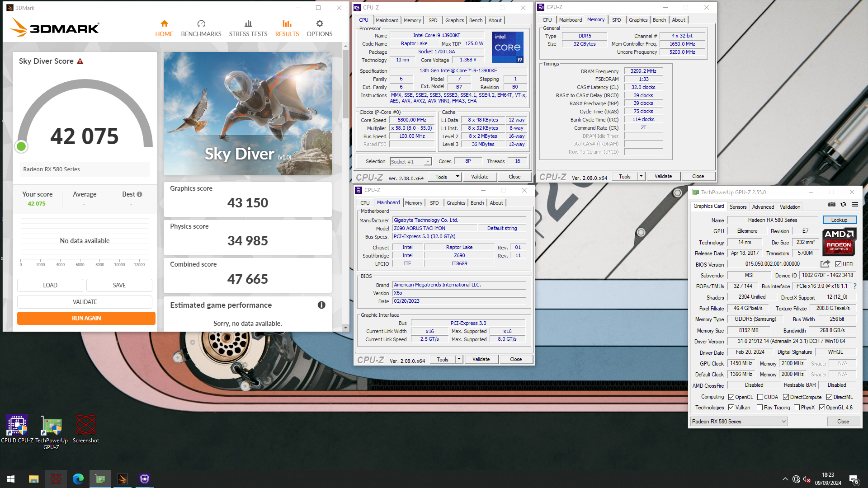The width and height of the screenshot is (868, 488).
Task: Switch to Sensors tab in GPU-Z
Action: click(x=738, y=207)
